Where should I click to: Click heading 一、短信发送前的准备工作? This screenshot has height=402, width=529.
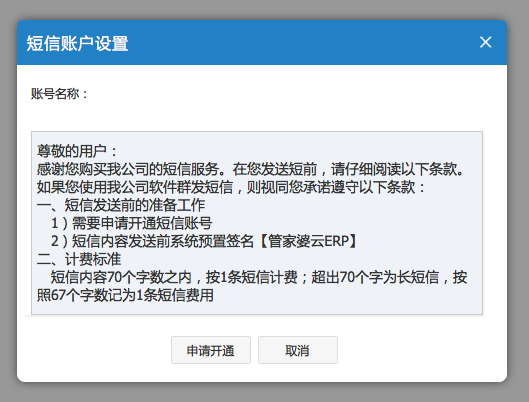click(x=121, y=205)
